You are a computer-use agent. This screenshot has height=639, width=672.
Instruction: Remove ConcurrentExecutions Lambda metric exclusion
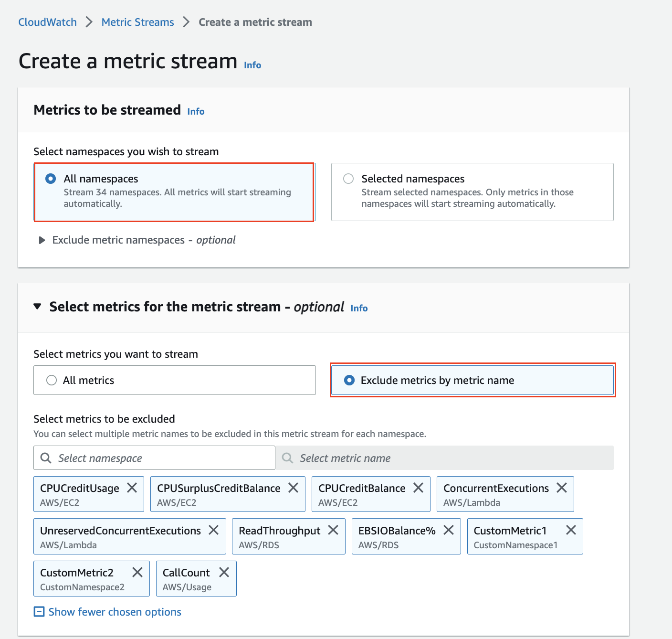(561, 488)
